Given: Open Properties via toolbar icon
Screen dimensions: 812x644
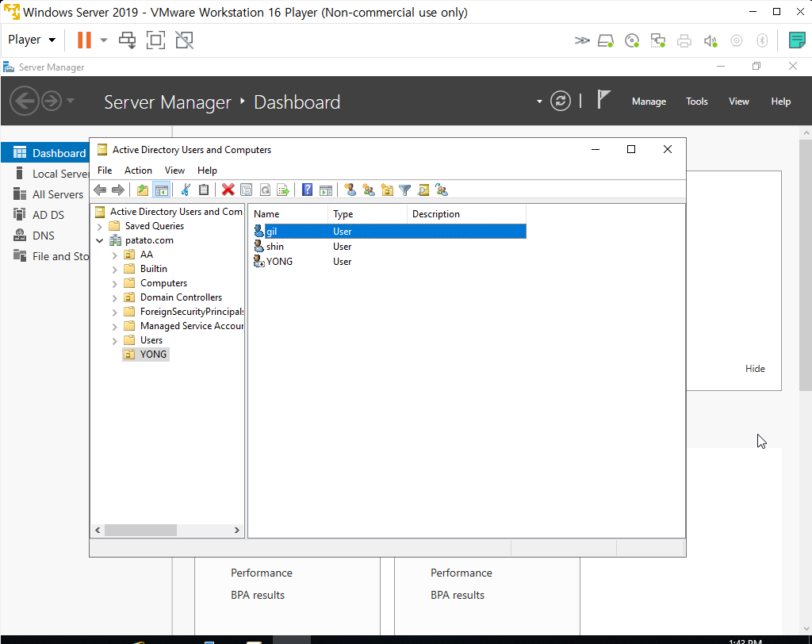Looking at the screenshot, I should [x=247, y=190].
